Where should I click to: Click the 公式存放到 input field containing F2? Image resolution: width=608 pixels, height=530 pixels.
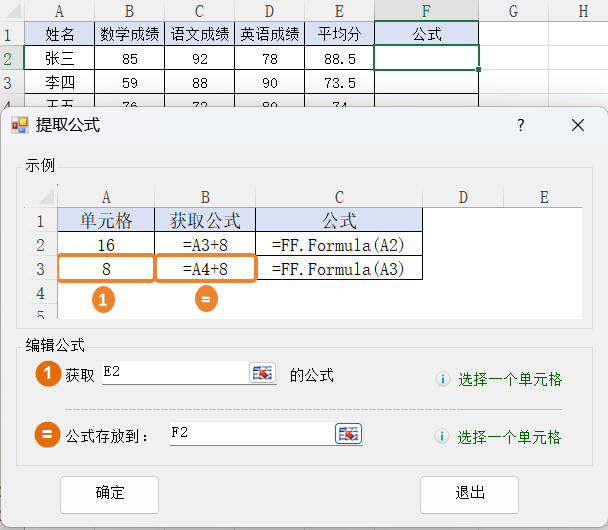[250, 433]
